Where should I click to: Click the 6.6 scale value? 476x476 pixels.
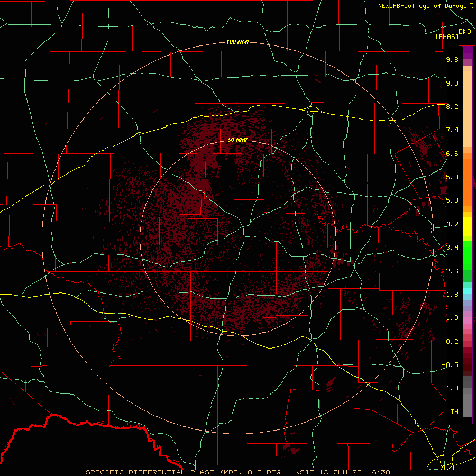pos(452,153)
